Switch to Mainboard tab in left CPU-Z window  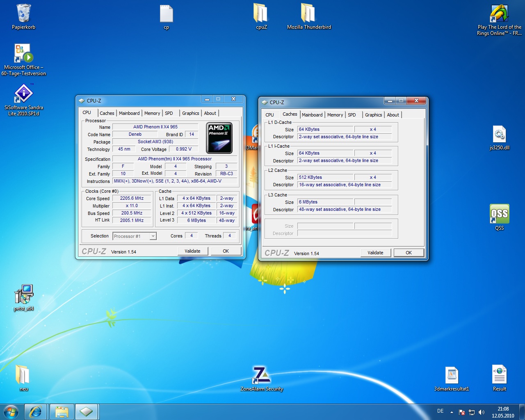coord(129,113)
